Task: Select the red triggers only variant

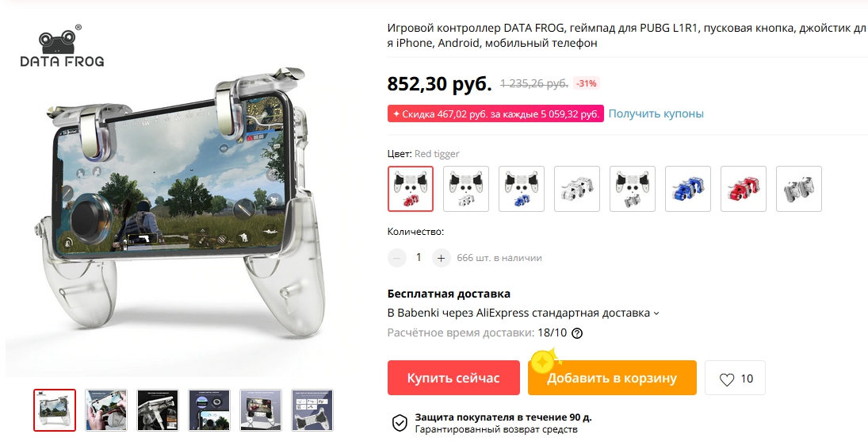Action: coord(744,189)
